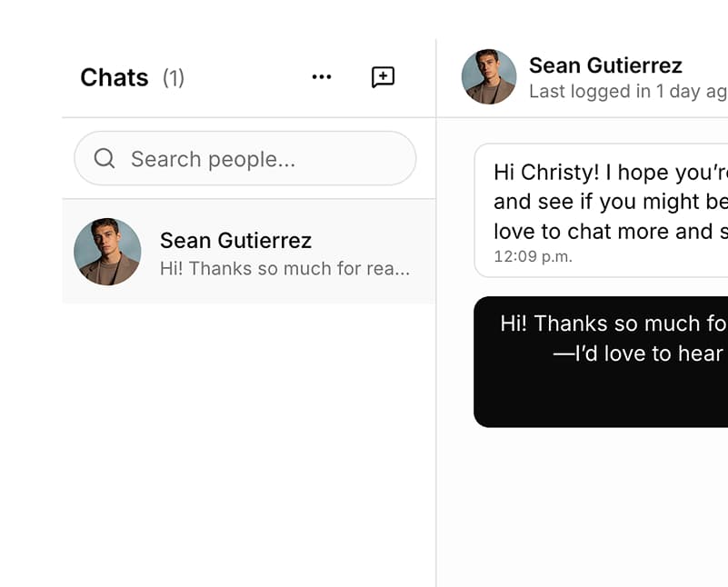Click the "Chats" heading

[x=114, y=77]
